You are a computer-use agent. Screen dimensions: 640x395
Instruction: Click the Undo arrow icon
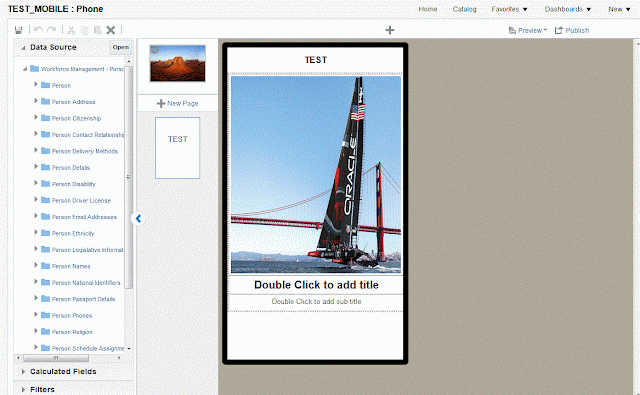(x=38, y=29)
